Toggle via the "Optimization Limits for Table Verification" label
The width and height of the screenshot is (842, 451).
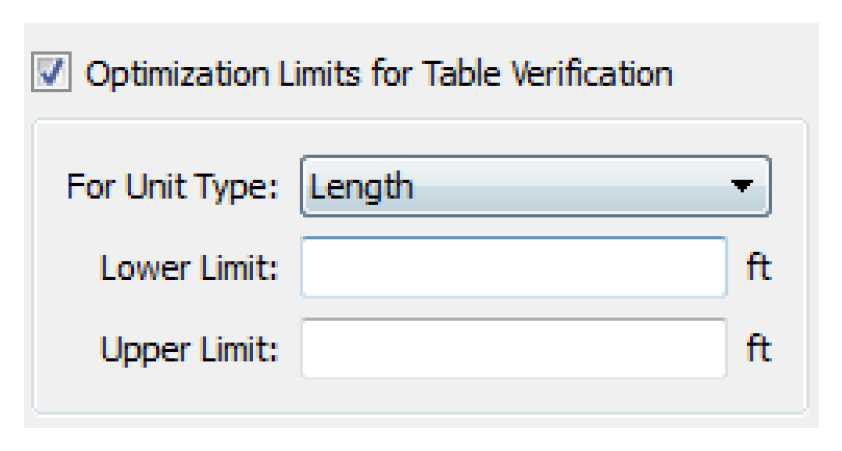(x=380, y=73)
